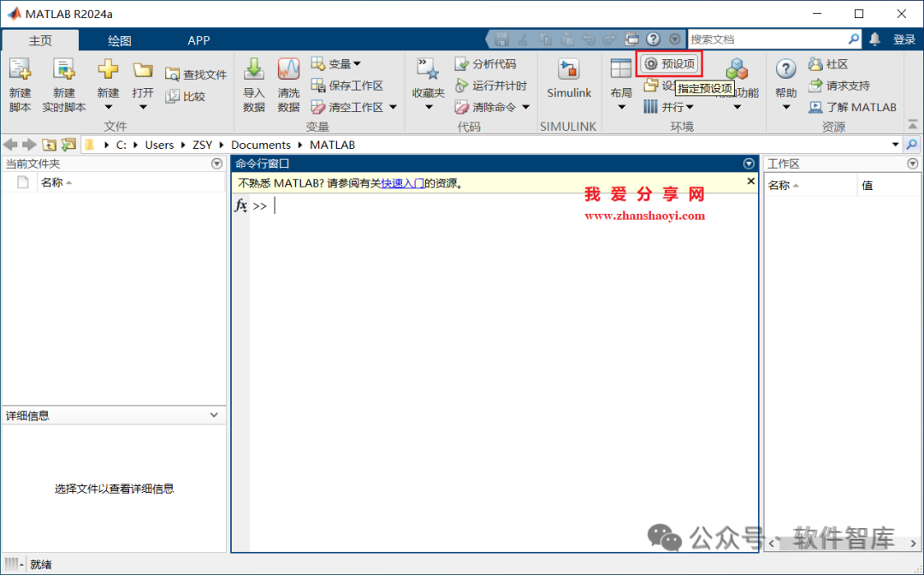Image resolution: width=924 pixels, height=575 pixels.
Task: Open a file with 打开 folder icon
Action: coord(143,71)
